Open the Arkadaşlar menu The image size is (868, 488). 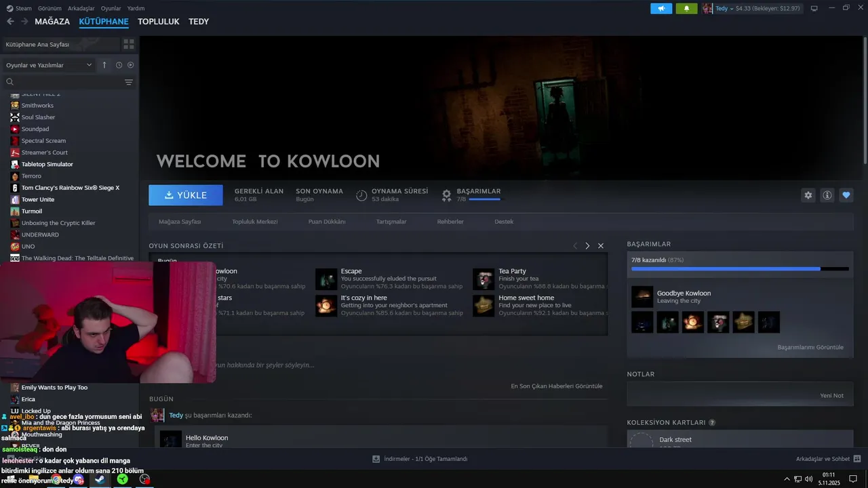[81, 8]
